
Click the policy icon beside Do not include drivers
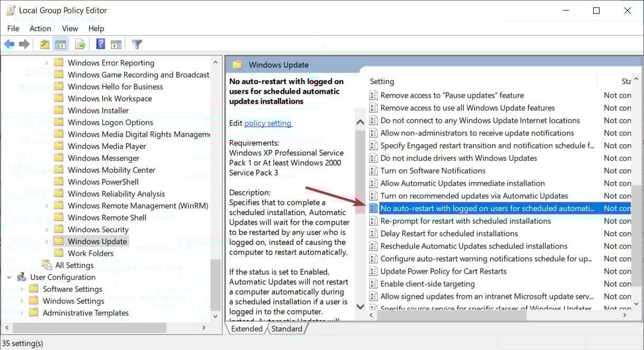coord(373,158)
